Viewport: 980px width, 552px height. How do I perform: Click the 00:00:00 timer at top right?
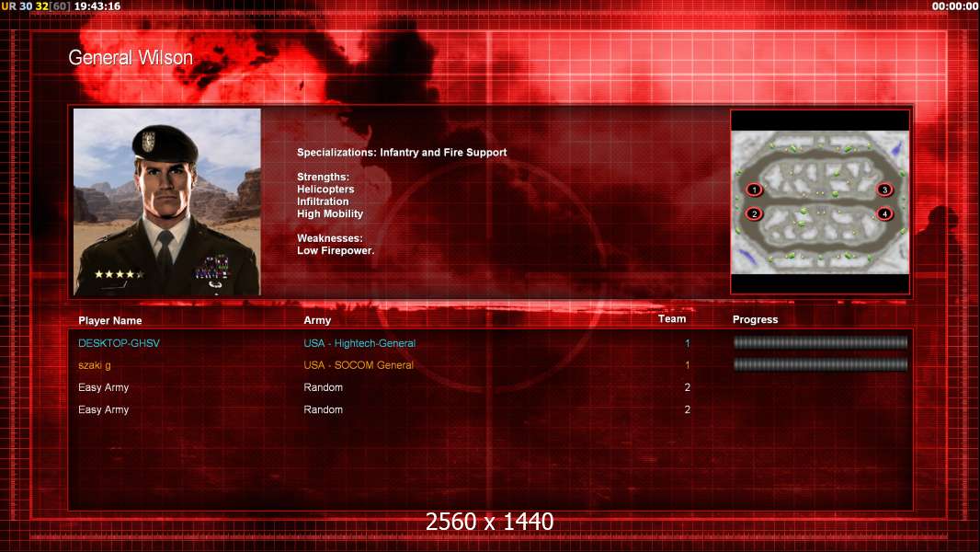954,6
